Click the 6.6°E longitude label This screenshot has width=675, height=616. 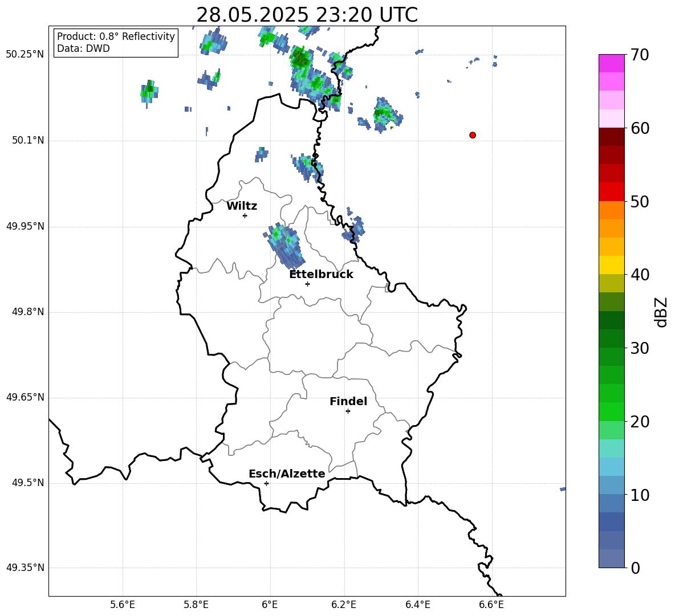click(x=491, y=605)
